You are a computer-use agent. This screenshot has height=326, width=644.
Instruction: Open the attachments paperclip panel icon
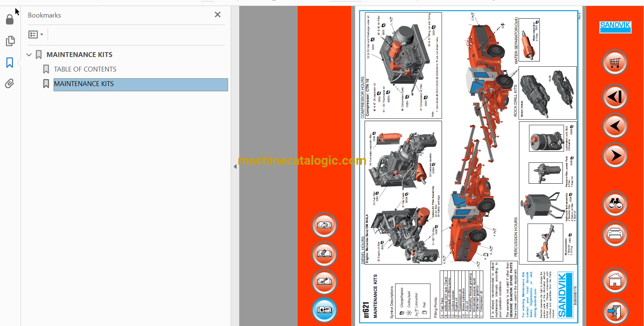pos(10,83)
